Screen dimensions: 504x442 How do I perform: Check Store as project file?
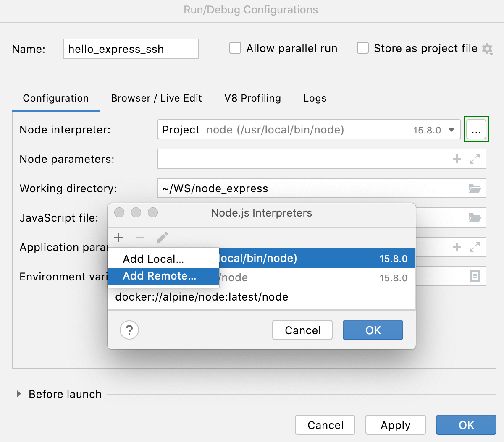[x=362, y=48]
